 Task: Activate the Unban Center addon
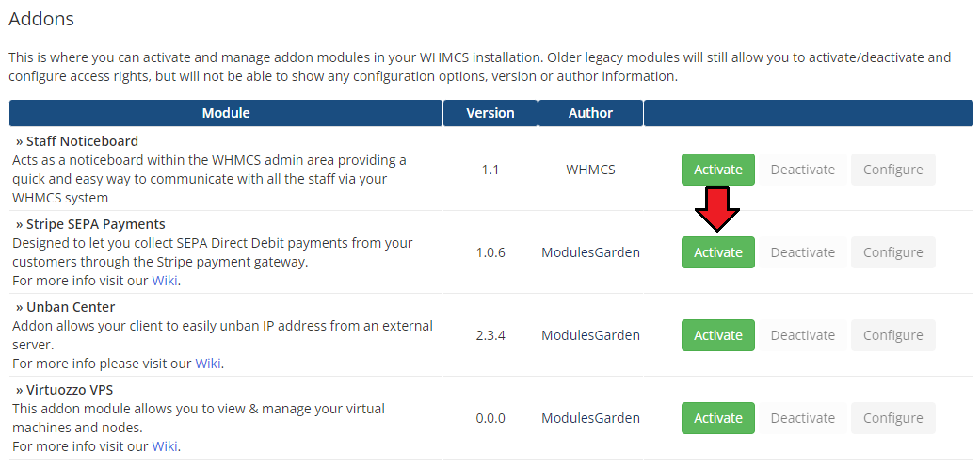(717, 335)
